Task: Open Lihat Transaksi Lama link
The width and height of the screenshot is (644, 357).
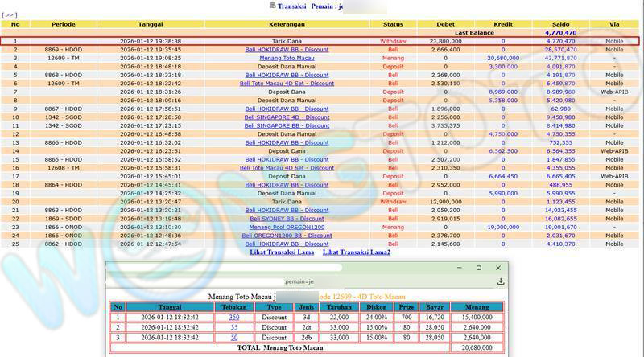Action: [x=282, y=252]
